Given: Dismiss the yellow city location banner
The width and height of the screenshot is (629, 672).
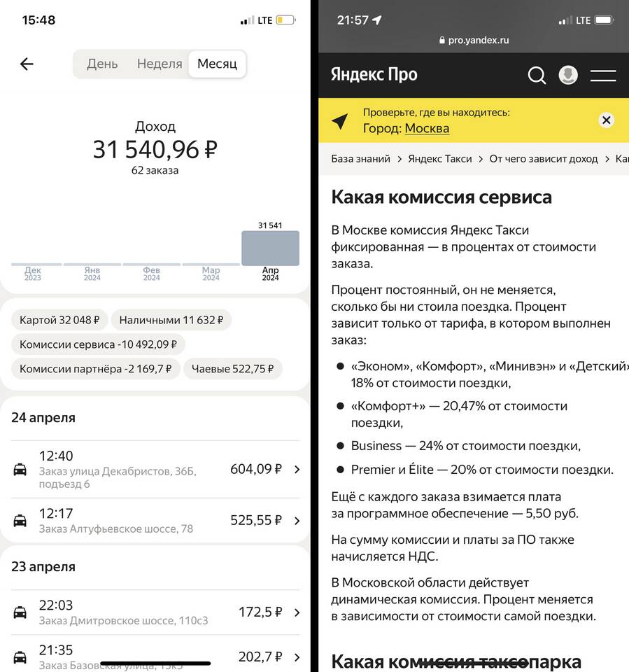Looking at the screenshot, I should tap(607, 120).
